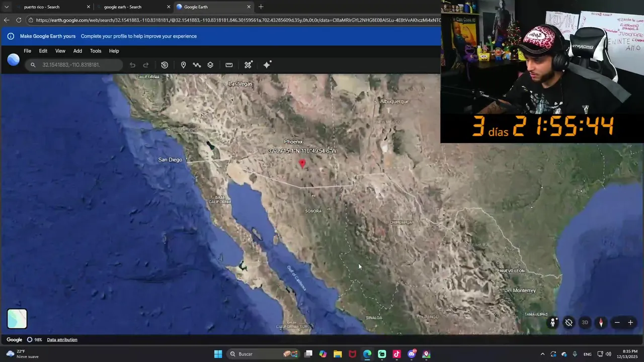Click the Monterrey label on the map

point(524,291)
